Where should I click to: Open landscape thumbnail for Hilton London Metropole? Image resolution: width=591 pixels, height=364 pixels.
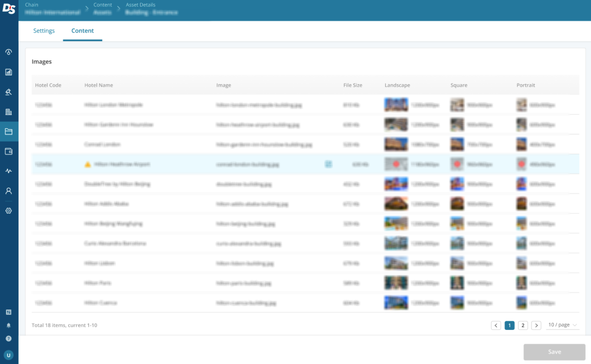click(x=396, y=105)
